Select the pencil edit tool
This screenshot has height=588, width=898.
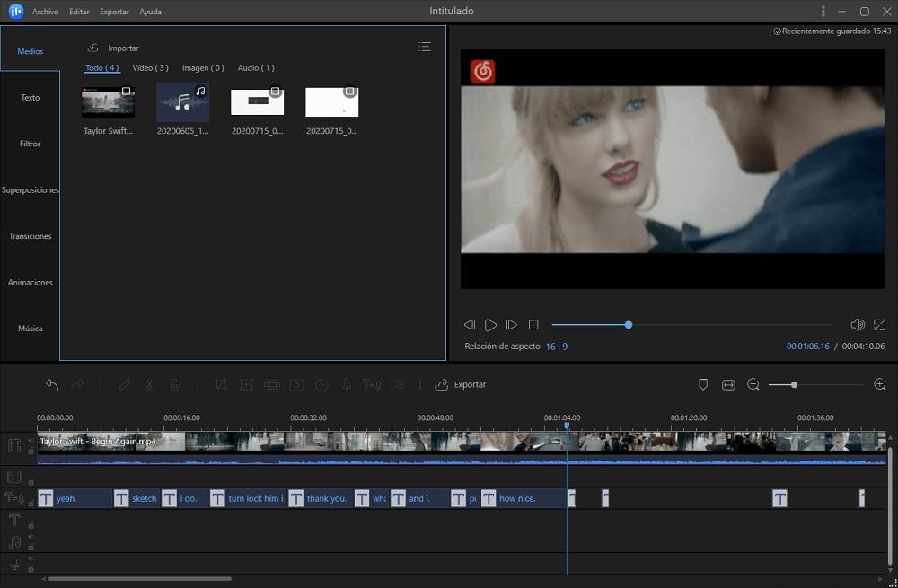click(x=124, y=385)
